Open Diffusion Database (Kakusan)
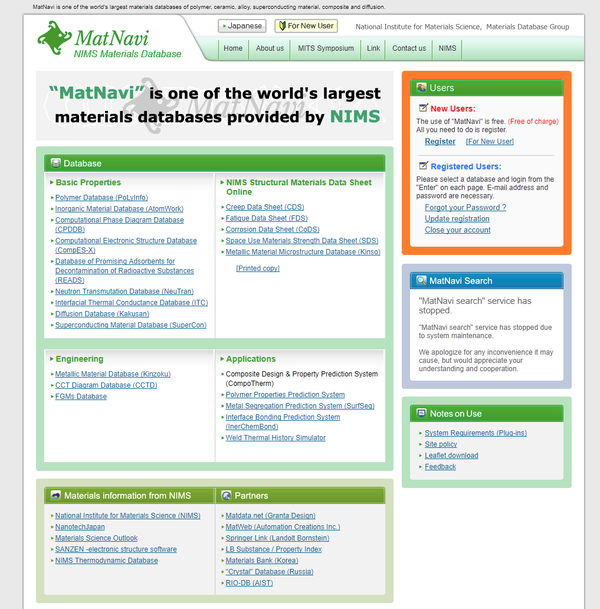 (x=102, y=314)
